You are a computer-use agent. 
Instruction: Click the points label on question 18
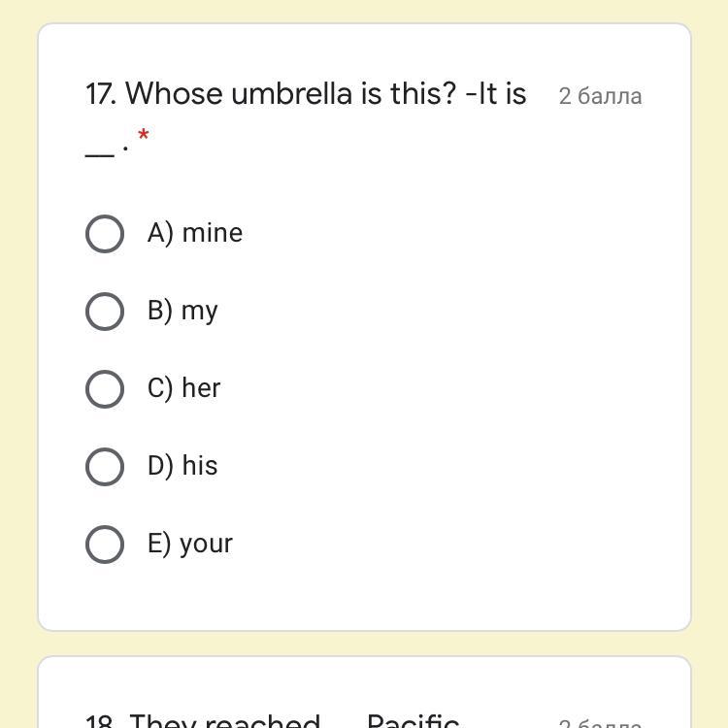point(600,723)
